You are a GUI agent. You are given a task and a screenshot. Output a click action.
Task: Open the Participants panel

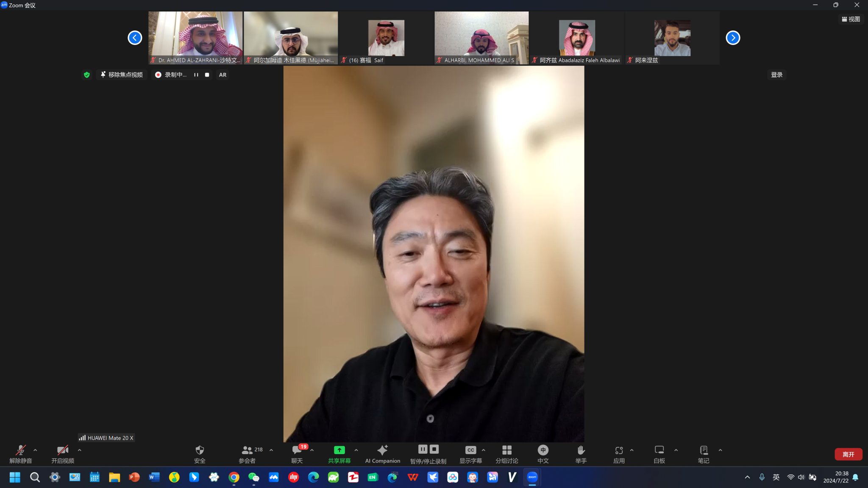pyautogui.click(x=248, y=453)
